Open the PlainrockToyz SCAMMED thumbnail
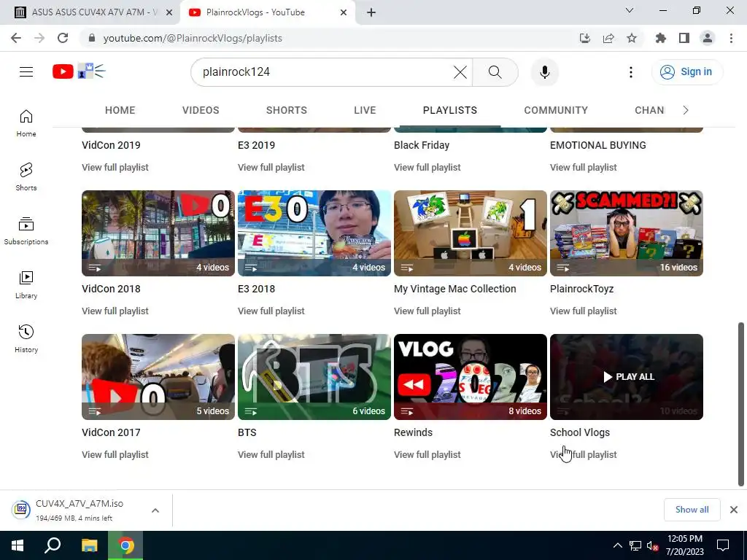The image size is (747, 560). [x=627, y=233]
